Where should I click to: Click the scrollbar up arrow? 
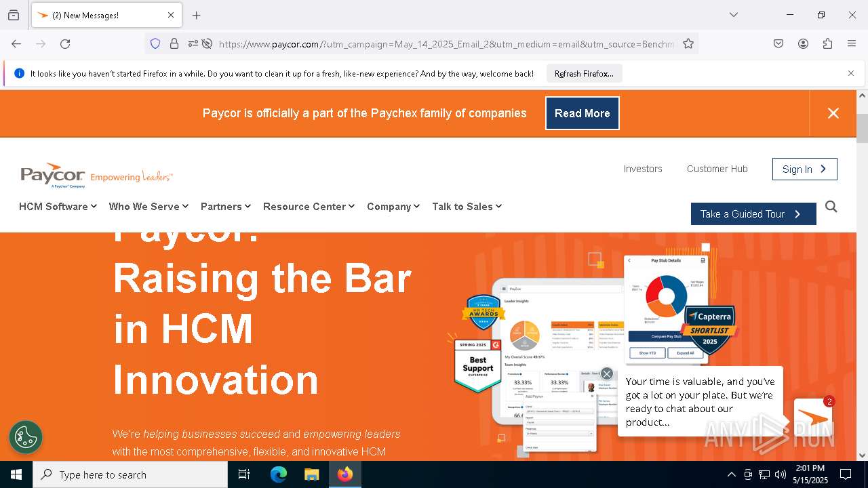click(x=862, y=96)
